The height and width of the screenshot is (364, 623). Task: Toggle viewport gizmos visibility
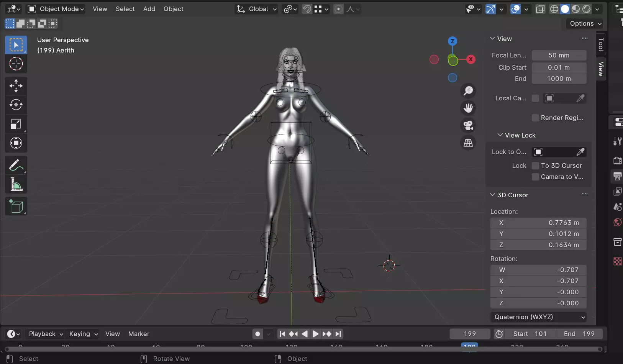pyautogui.click(x=490, y=9)
